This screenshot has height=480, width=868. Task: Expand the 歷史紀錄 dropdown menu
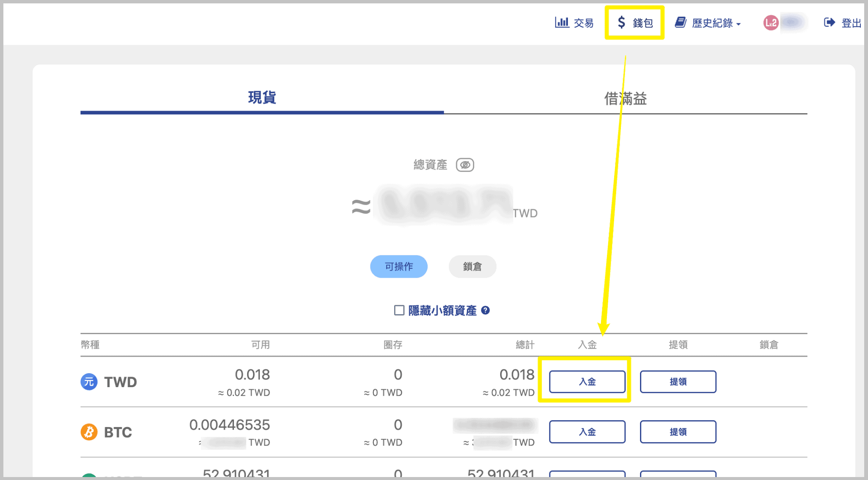pyautogui.click(x=715, y=23)
